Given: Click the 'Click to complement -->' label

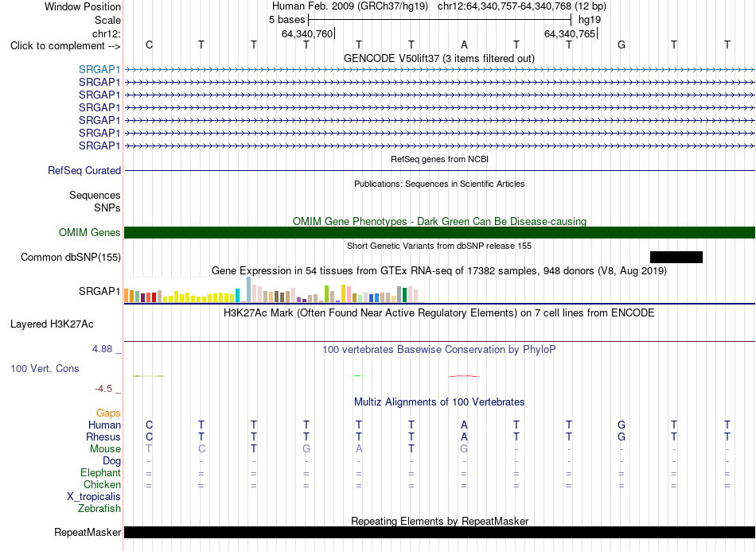Looking at the screenshot, I should (x=65, y=46).
